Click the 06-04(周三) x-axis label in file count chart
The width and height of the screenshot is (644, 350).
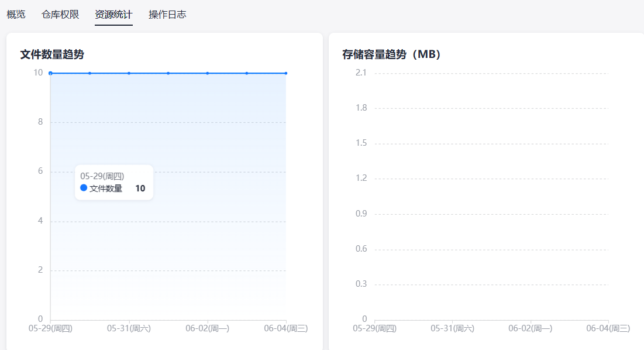[286, 328]
